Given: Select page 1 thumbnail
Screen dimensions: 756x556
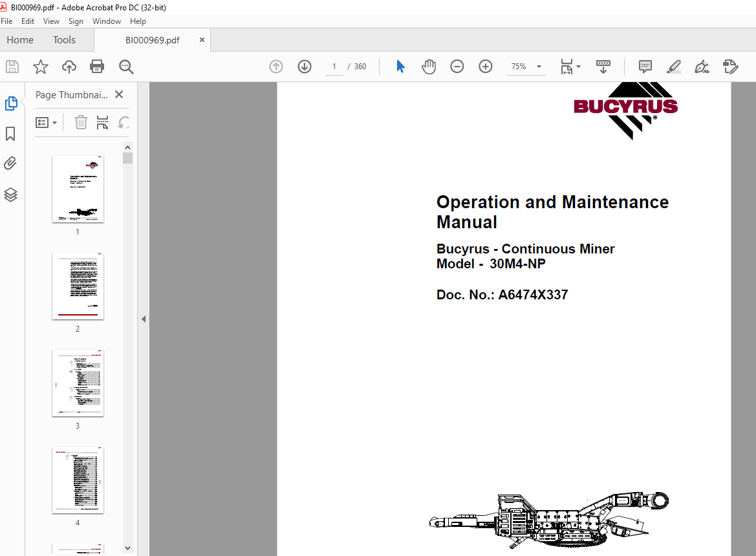Looking at the screenshot, I should (78, 189).
